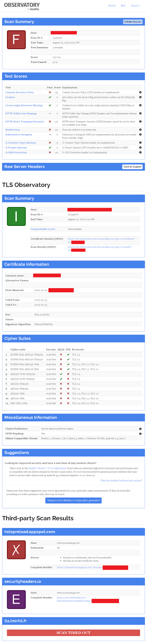
Task: Select the RSA 2048 bits key value
Action: click(x=42, y=314)
